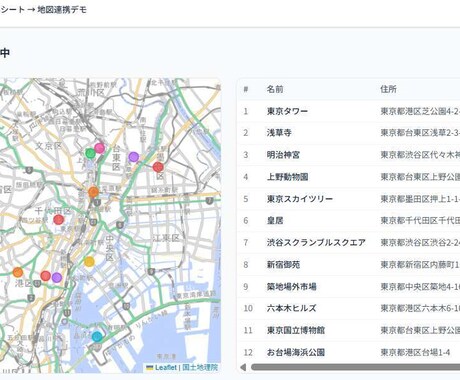
Task: Select 上野動物園 in the table
Action: tap(287, 177)
